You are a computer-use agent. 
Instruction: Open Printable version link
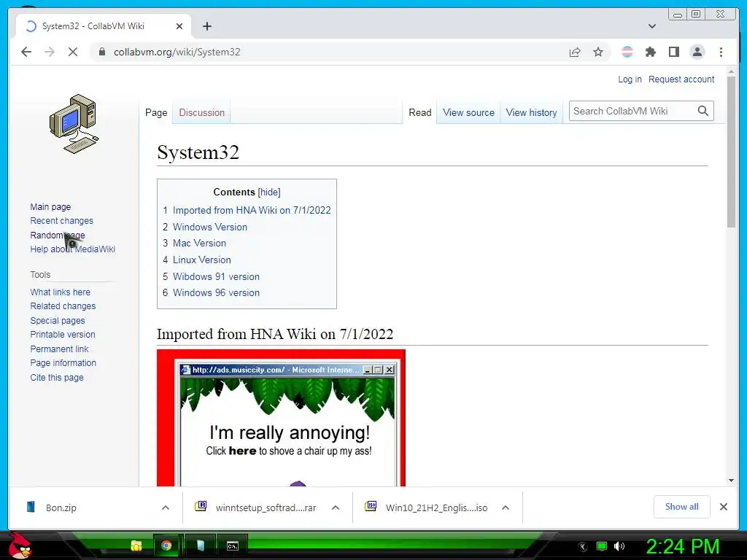63,334
